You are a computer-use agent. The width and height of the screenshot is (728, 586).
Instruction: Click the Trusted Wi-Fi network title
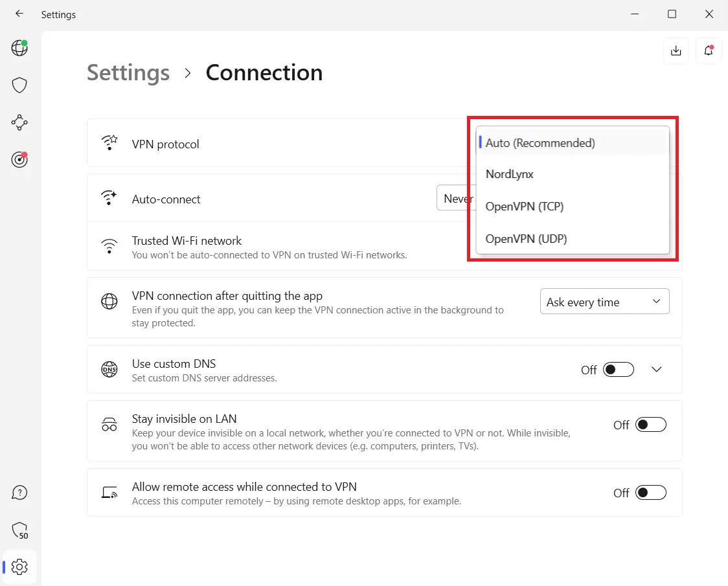[x=187, y=240]
